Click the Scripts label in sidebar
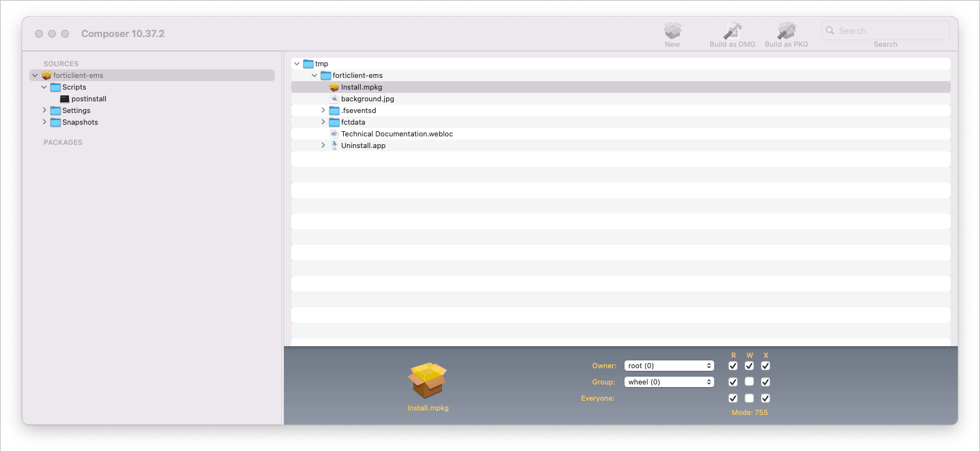Screen dimensions: 980x452 (x=74, y=87)
